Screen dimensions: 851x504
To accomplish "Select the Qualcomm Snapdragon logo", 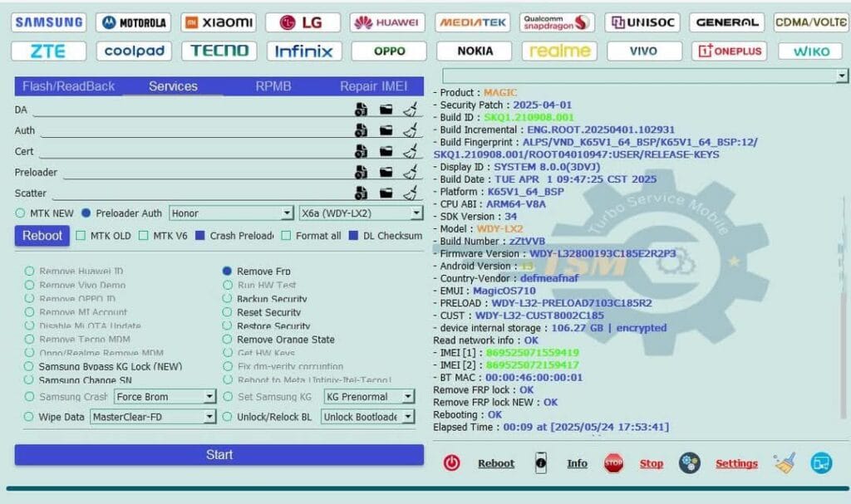I will click(557, 22).
